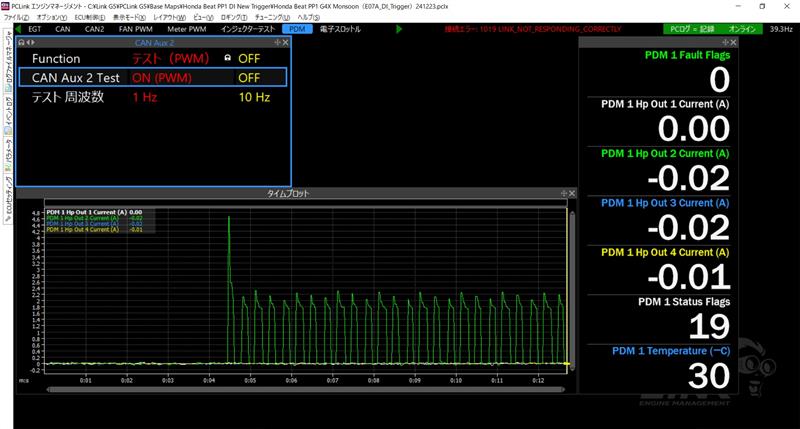Click the green right arrow after 電子スロットル tab
800x429 pixels.
coord(399,29)
